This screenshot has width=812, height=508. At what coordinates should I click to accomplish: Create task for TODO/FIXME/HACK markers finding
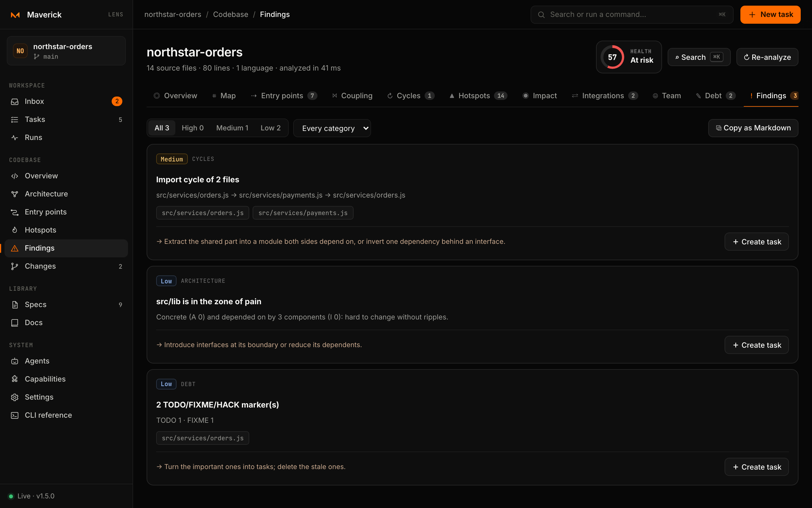click(756, 467)
